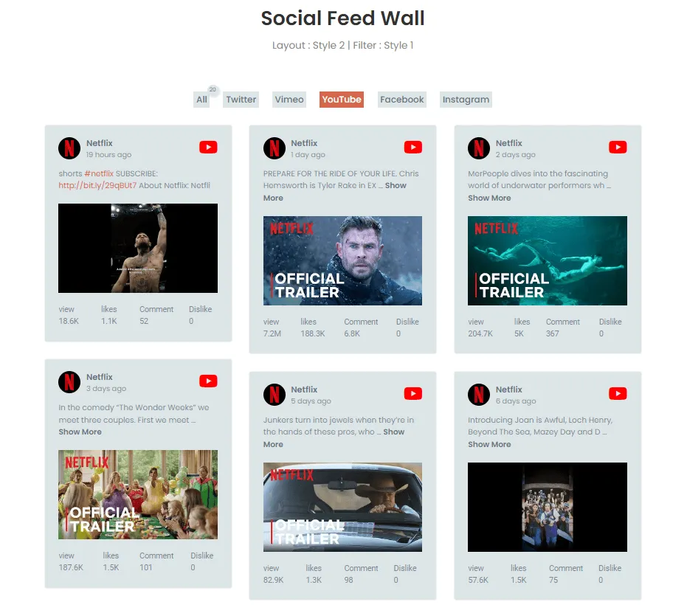Click YouTube icon on the 2 days ago post
The width and height of the screenshot is (687, 616).
point(618,148)
